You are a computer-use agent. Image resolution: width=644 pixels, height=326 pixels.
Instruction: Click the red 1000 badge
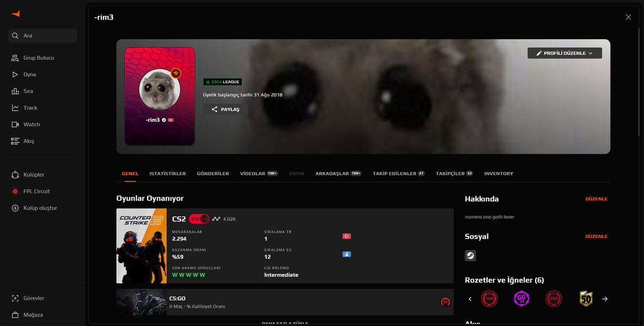click(x=489, y=299)
